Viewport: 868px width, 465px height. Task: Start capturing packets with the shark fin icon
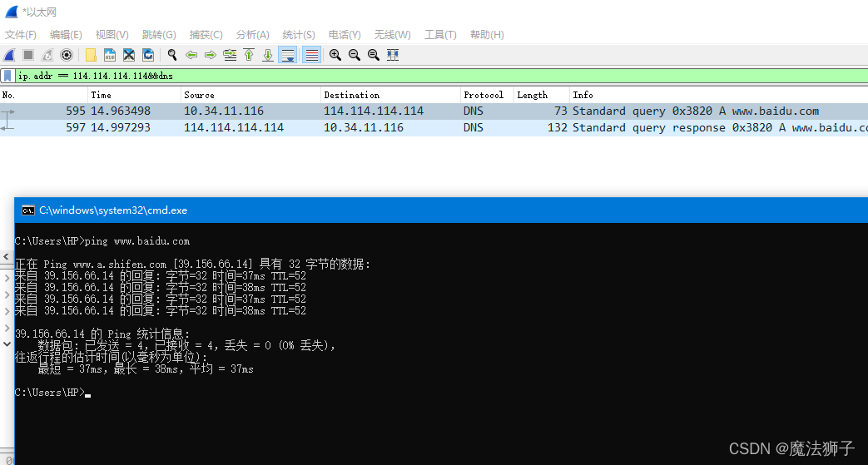coord(9,55)
